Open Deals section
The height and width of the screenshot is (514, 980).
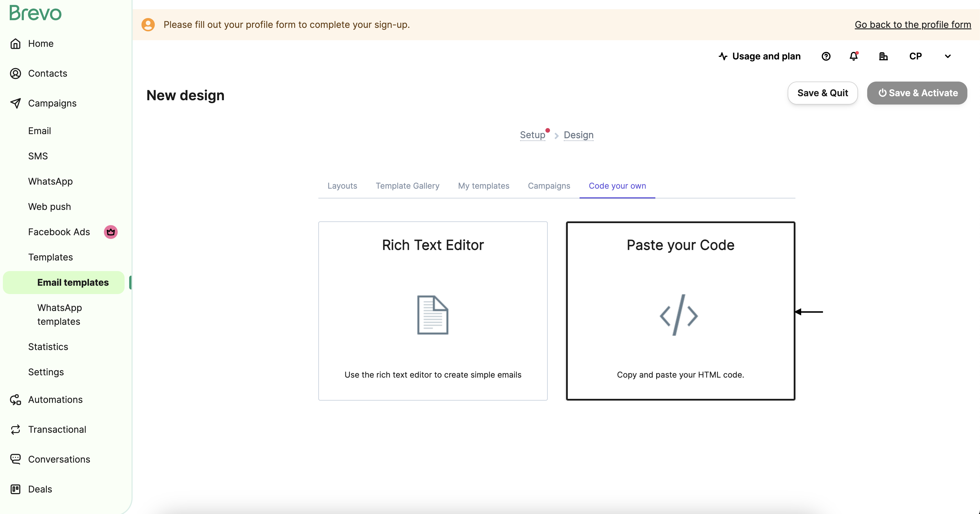(40, 489)
